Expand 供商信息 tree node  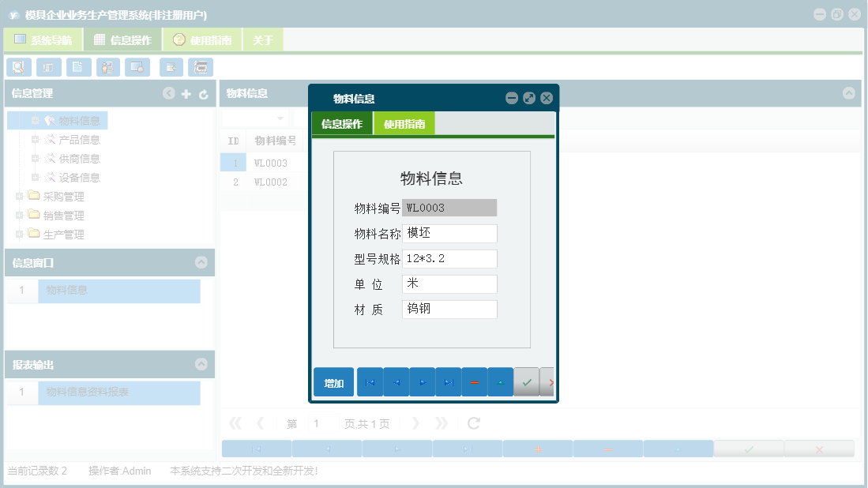pos(35,158)
